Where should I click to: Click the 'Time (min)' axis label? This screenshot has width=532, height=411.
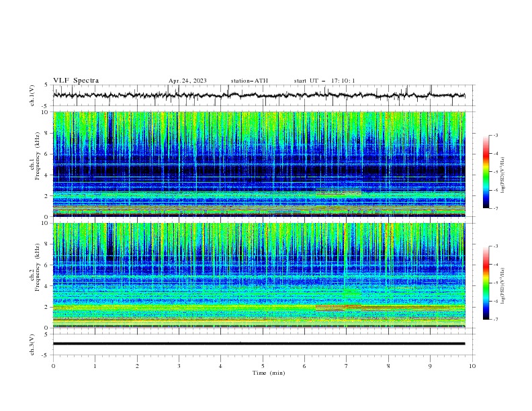(269, 373)
